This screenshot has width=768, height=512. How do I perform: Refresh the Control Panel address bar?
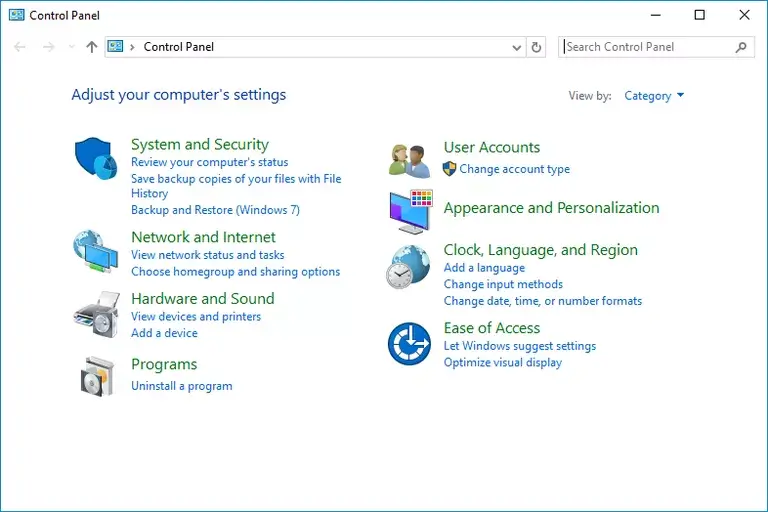click(537, 47)
